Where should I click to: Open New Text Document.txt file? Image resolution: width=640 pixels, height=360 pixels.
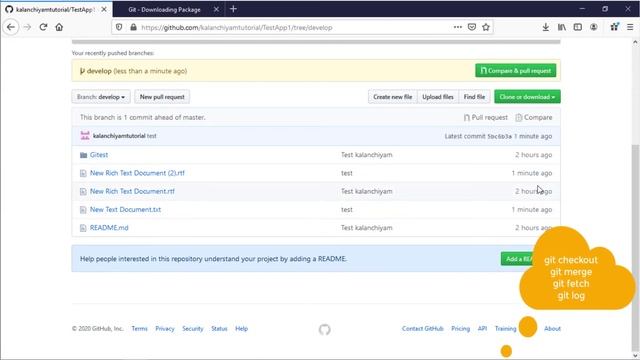tap(125, 209)
